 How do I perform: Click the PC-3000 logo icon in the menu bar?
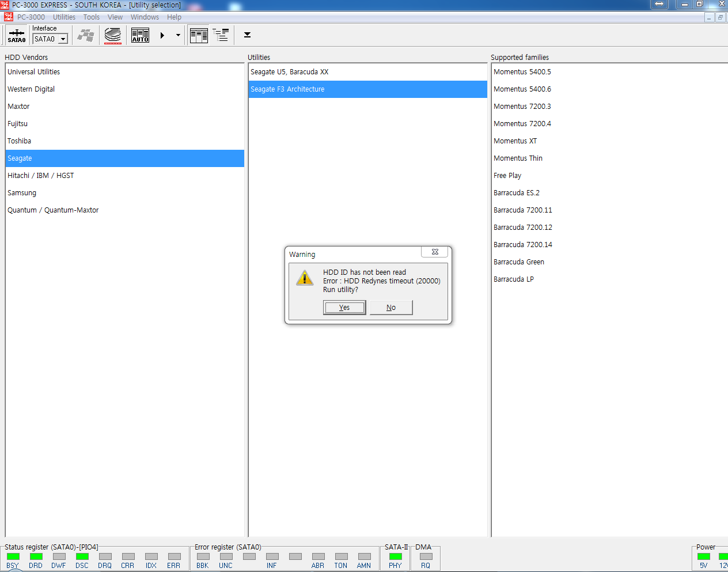tap(9, 17)
